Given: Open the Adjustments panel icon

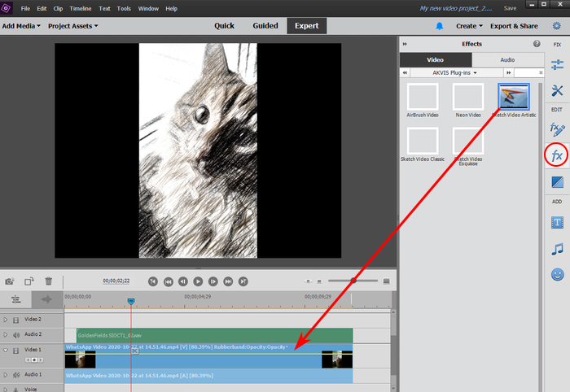Looking at the screenshot, I should click(557, 64).
